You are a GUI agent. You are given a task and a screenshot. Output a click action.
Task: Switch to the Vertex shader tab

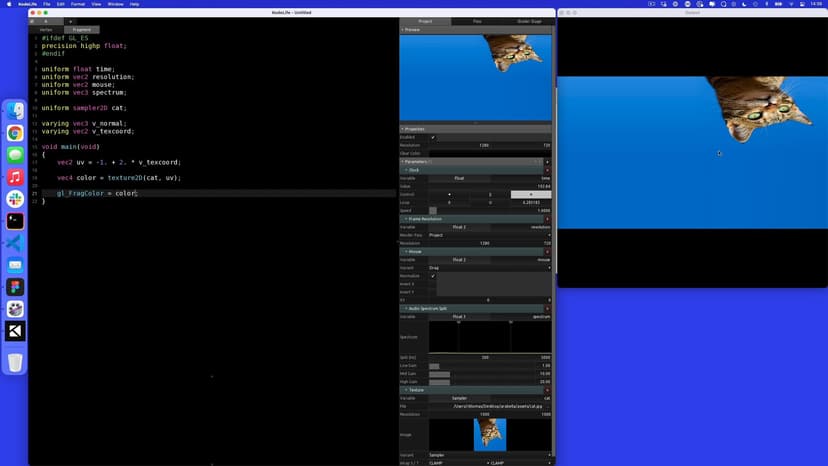pyautogui.click(x=46, y=30)
